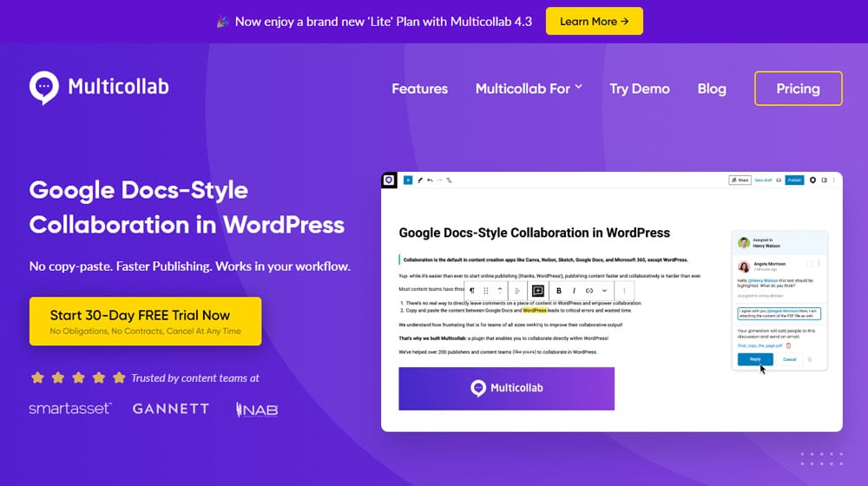The height and width of the screenshot is (486, 868).
Task: Click the text Trusted by content teams at
Action: [x=195, y=378]
